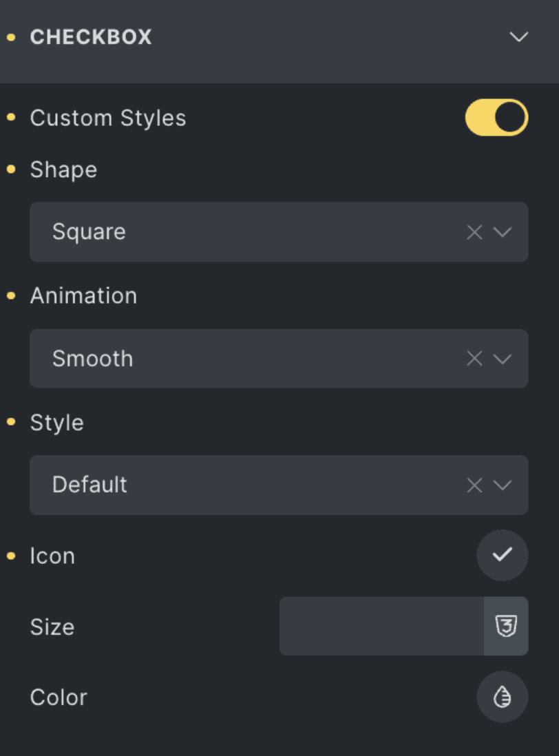Collapse the Checkbox section chevron
This screenshot has height=756, width=559.
click(x=518, y=36)
